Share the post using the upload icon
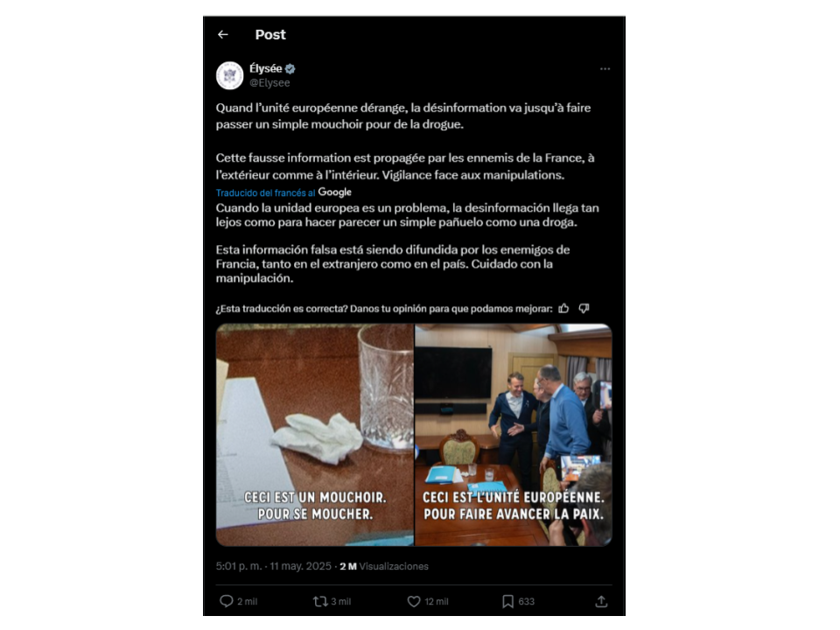 (601, 602)
